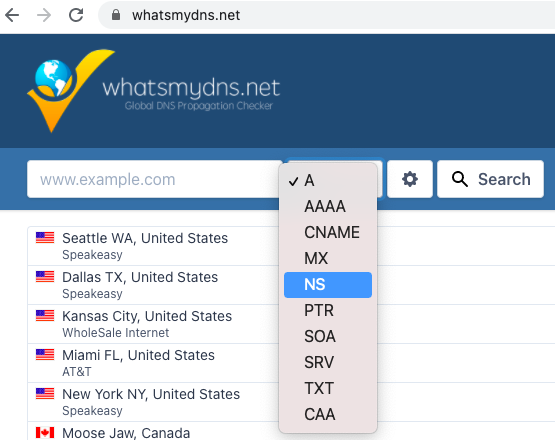Pick the highlighted NS option

pos(328,285)
